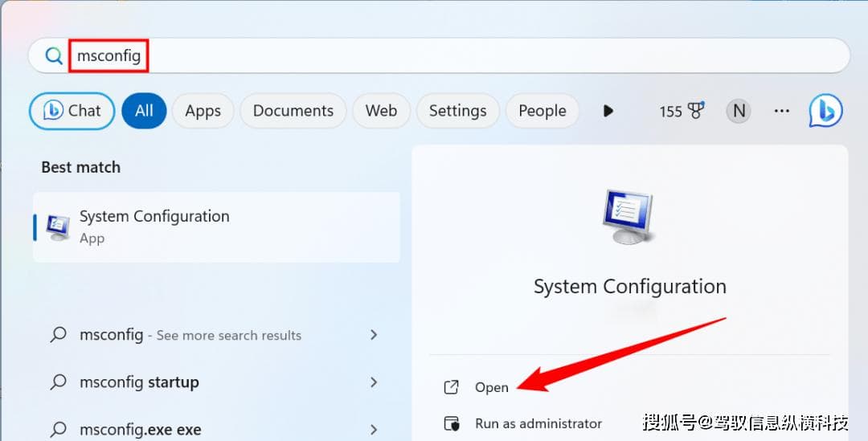Open the three-dot options menu
Image resolution: width=868 pixels, height=441 pixels.
[782, 111]
